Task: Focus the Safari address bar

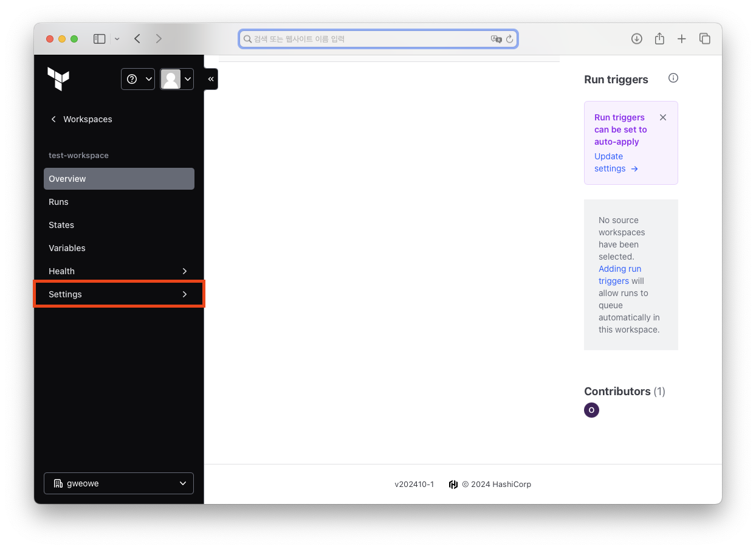Action: pyautogui.click(x=378, y=39)
